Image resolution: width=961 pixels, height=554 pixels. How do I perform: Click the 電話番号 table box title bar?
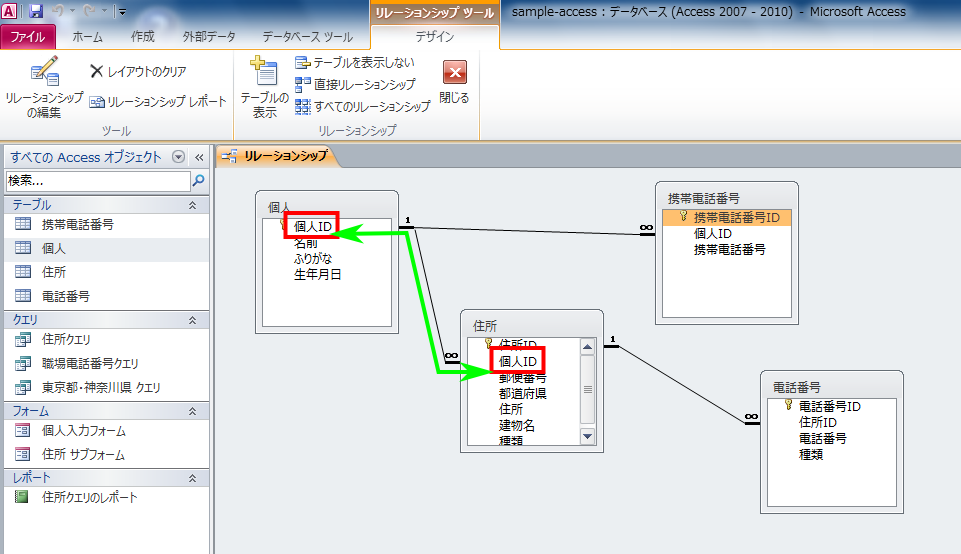pos(832,387)
